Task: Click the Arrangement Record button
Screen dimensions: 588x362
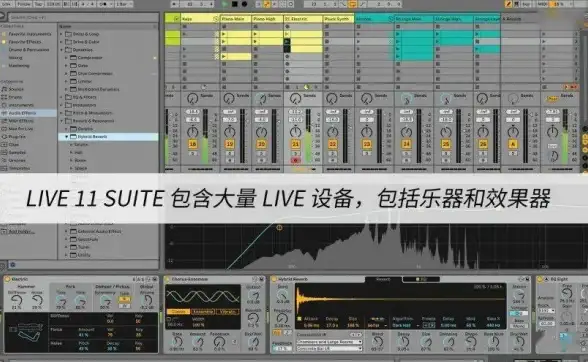Action: [x=244, y=4]
